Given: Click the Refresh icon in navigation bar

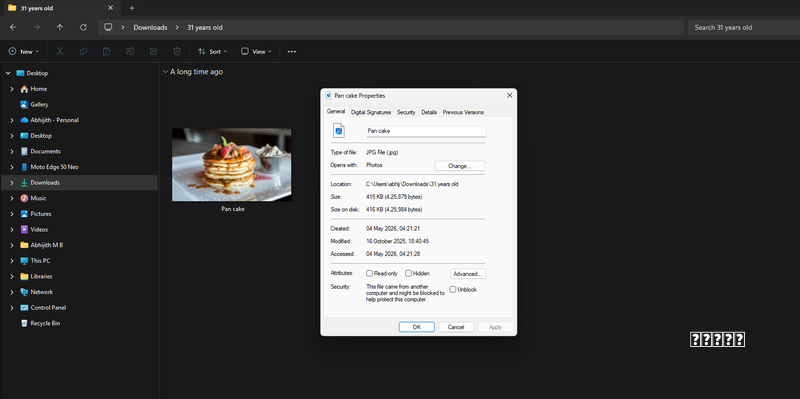Looking at the screenshot, I should tap(83, 28).
